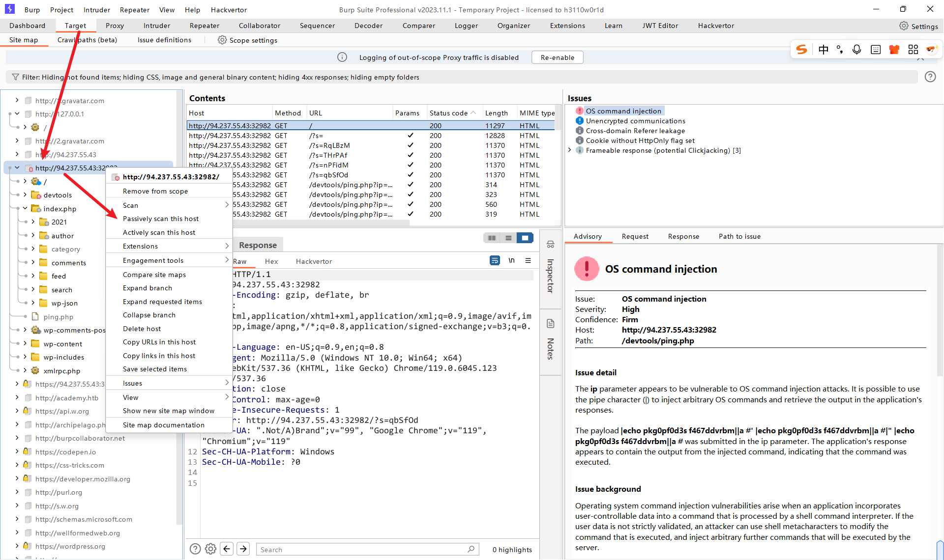
Task: Toggle the show non-printable characters \n button
Action: pos(511,260)
